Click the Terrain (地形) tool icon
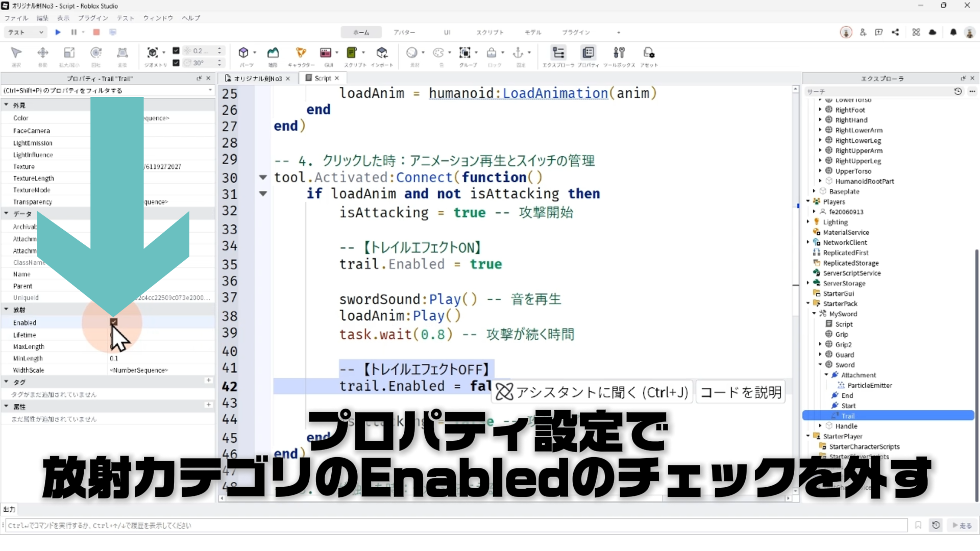 pyautogui.click(x=273, y=53)
